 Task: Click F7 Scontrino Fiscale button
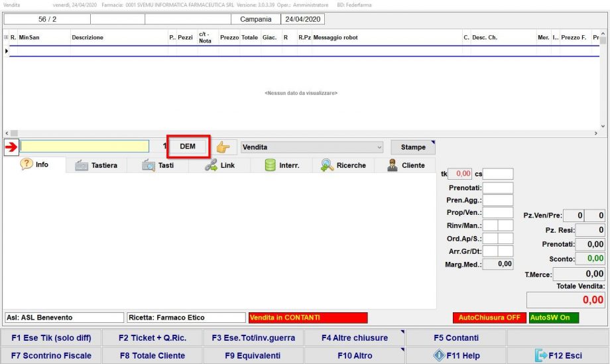click(52, 355)
